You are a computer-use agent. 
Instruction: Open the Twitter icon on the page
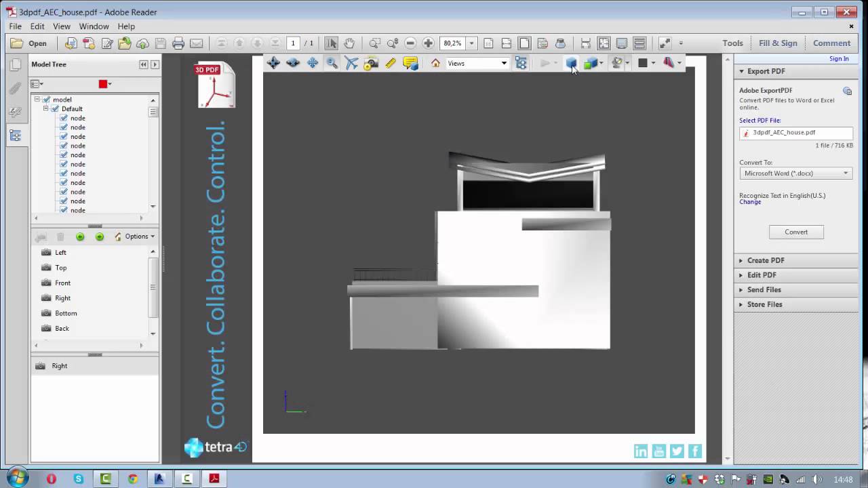(677, 451)
